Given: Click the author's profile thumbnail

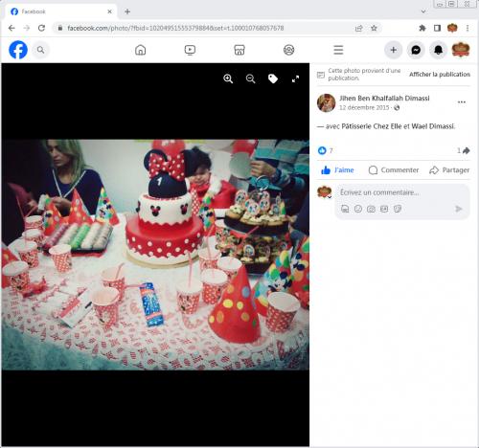Looking at the screenshot, I should (x=326, y=102).
